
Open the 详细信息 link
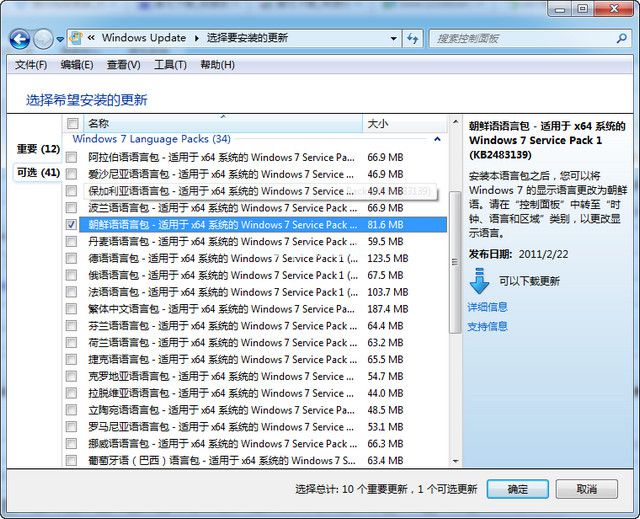487,307
